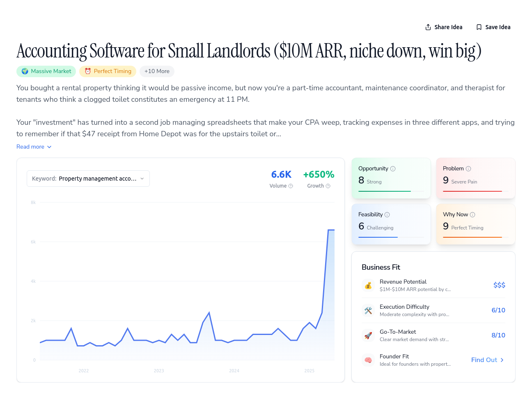The width and height of the screenshot is (532, 399).
Task: Click the Save Idea bookmark icon
Action: (479, 27)
